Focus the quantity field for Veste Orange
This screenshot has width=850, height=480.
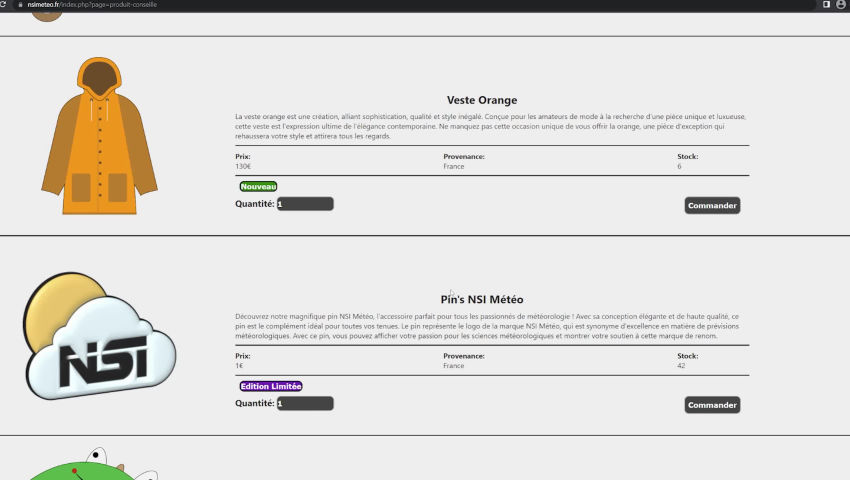coord(305,204)
